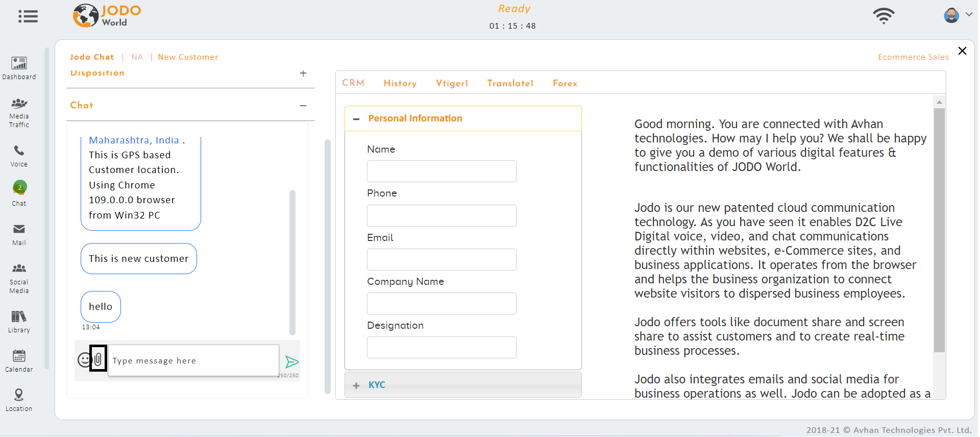Expand the user profile dropdown arrow

968,14
